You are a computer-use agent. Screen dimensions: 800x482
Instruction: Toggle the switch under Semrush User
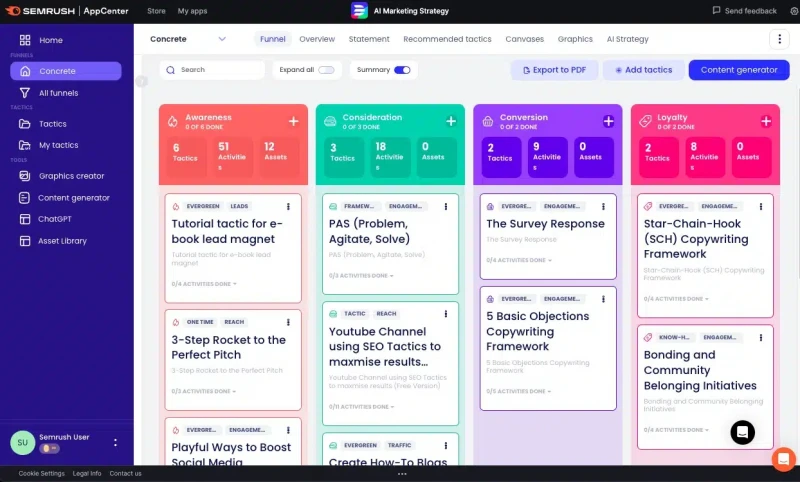click(49, 448)
